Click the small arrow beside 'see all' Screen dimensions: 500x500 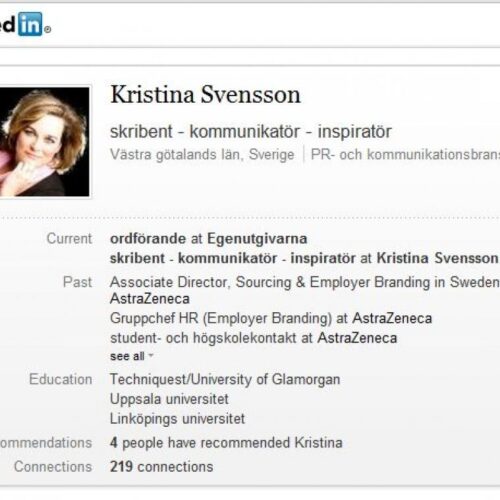(x=151, y=356)
